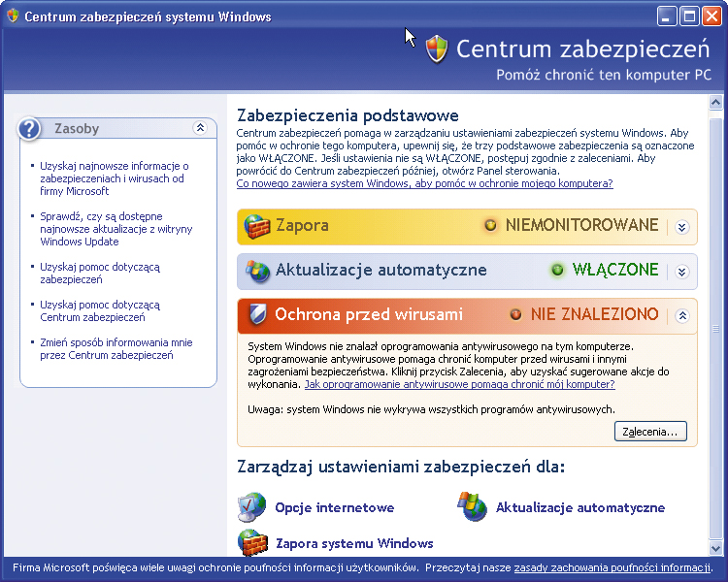Open the 'Co nowego zawiera system Windows' link

424,183
